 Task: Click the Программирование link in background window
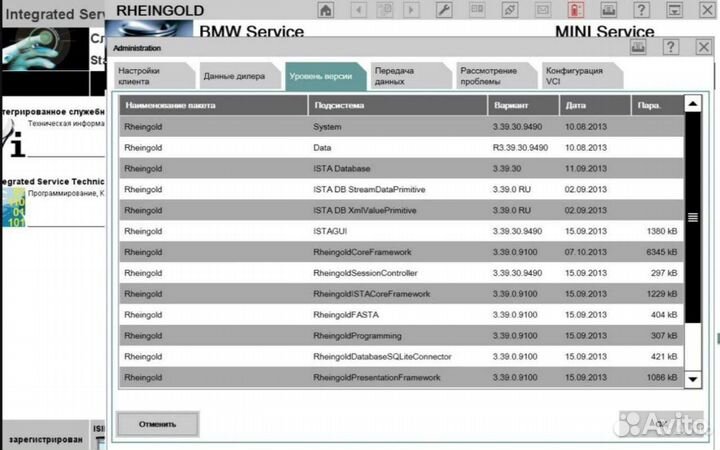coord(66,193)
